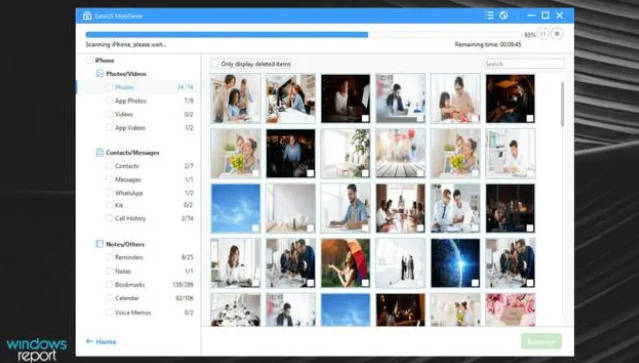This screenshot has height=363, width=639.
Task: Tick the checkbox on the Earth from space photo
Action: click(x=475, y=283)
